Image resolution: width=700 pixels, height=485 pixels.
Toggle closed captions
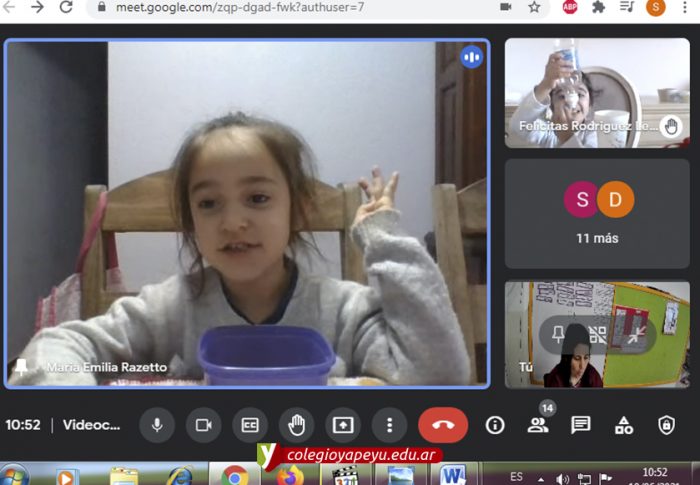tap(250, 425)
